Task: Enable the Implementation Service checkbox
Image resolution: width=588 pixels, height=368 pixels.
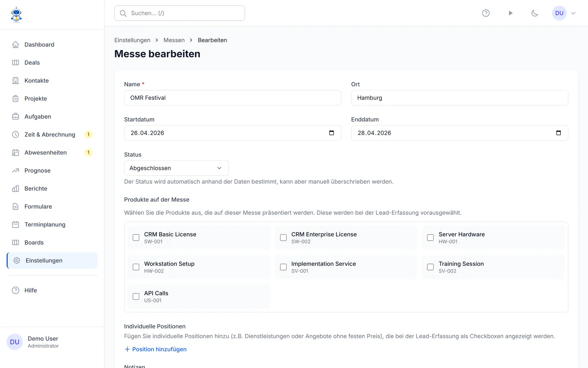Action: tap(283, 267)
